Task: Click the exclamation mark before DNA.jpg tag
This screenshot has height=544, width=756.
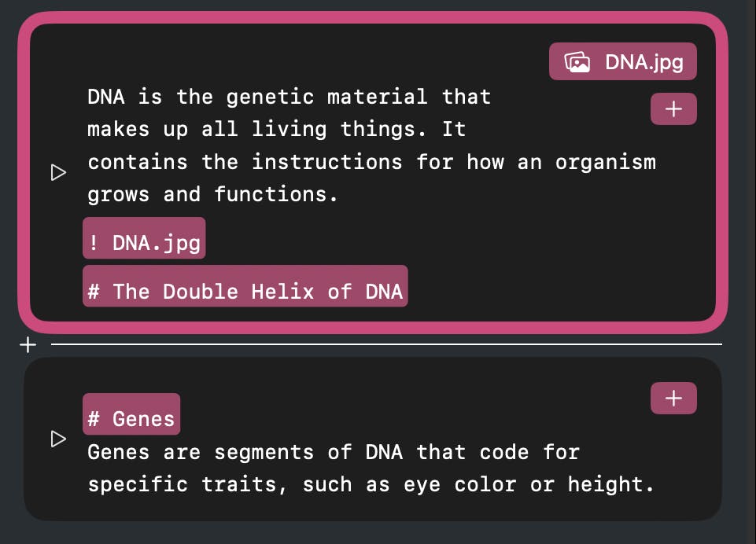Action: (x=94, y=244)
